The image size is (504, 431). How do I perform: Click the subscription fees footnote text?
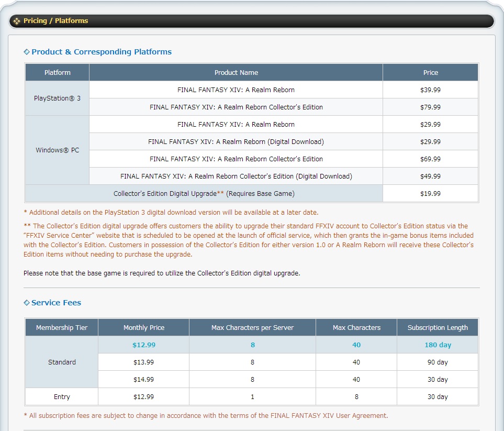click(206, 416)
